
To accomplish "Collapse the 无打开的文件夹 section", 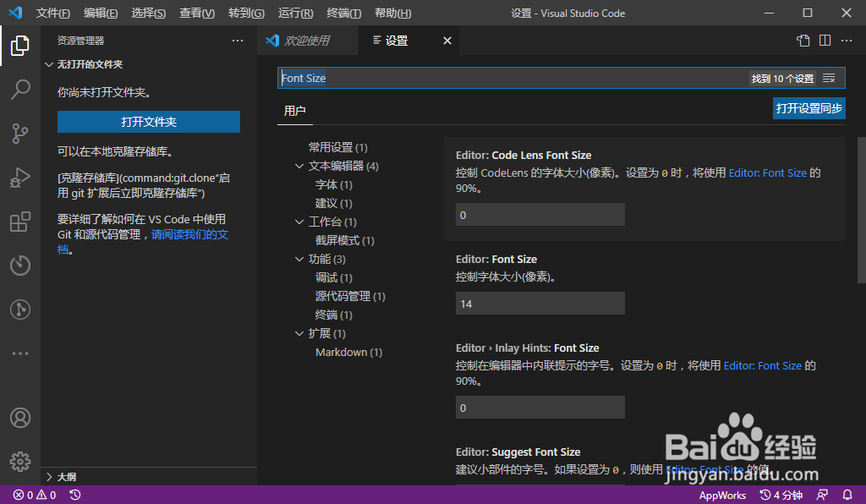I will (84, 64).
